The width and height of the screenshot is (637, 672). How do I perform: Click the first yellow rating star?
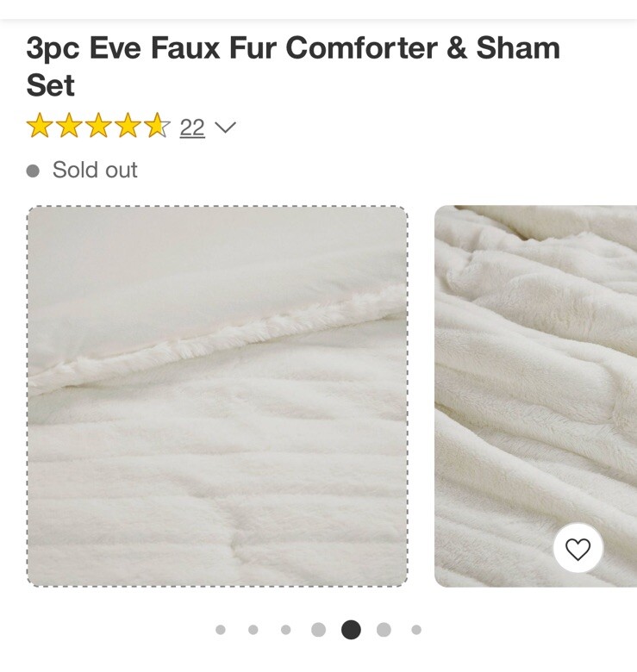point(40,126)
